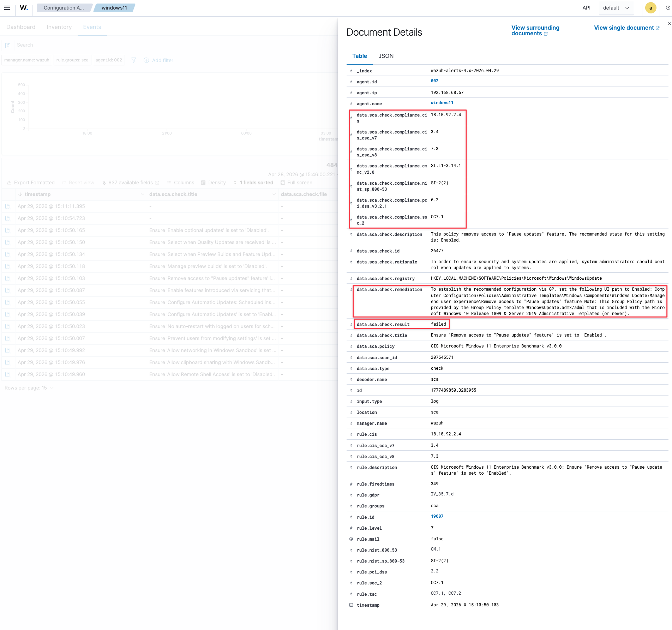Open the default index pattern dropdown
The image size is (672, 630).
point(616,8)
